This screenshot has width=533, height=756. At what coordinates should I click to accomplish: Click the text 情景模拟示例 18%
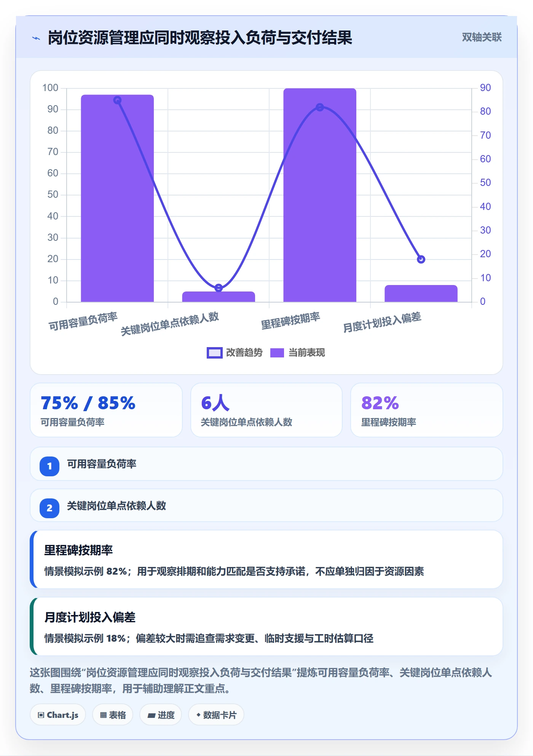point(85,638)
